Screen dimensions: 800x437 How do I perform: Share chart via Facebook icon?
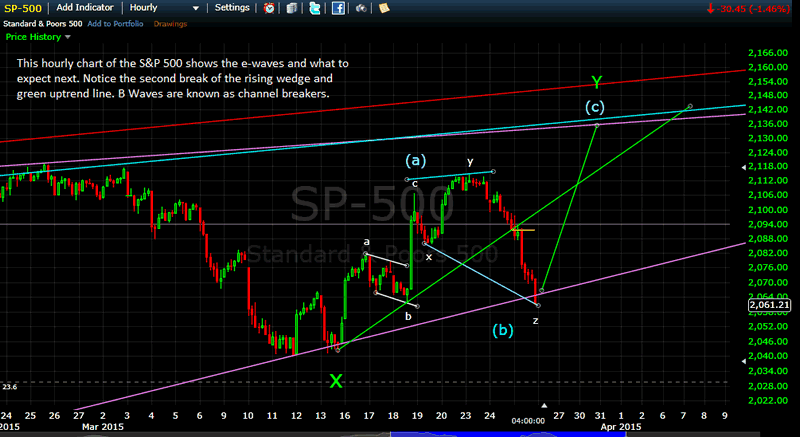click(x=338, y=8)
